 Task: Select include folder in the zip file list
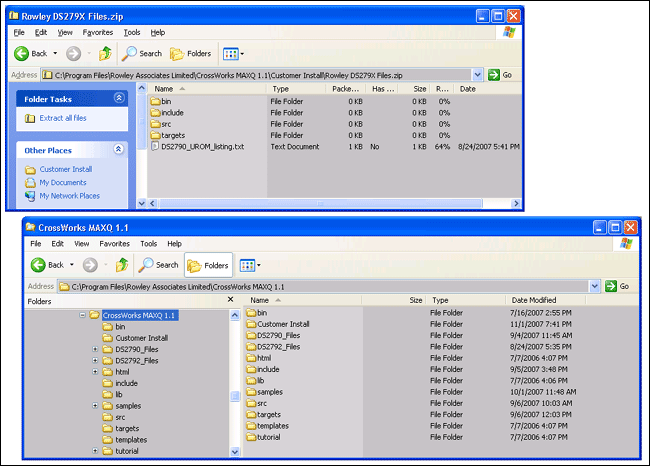click(x=167, y=112)
